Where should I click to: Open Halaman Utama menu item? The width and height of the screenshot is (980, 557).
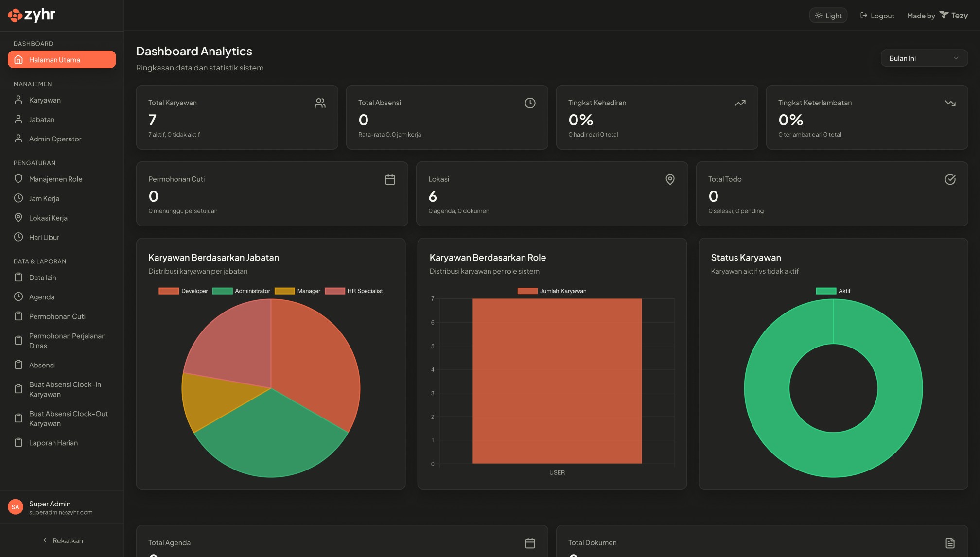coord(54,59)
